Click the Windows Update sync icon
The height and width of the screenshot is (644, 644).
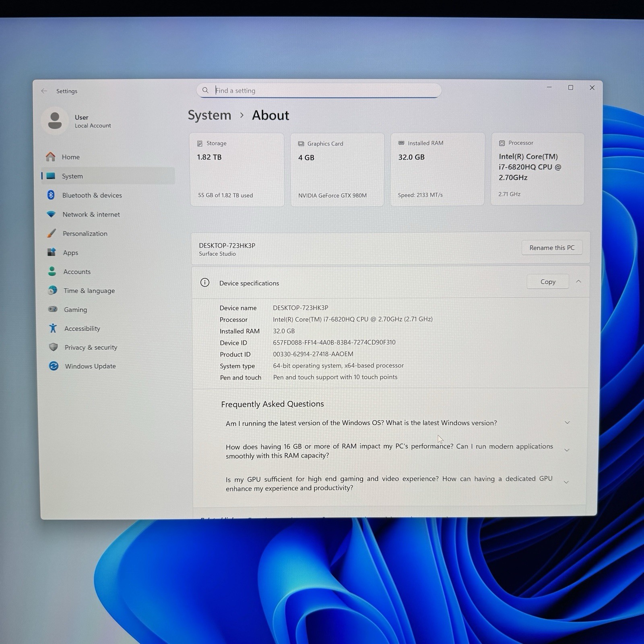tap(54, 366)
